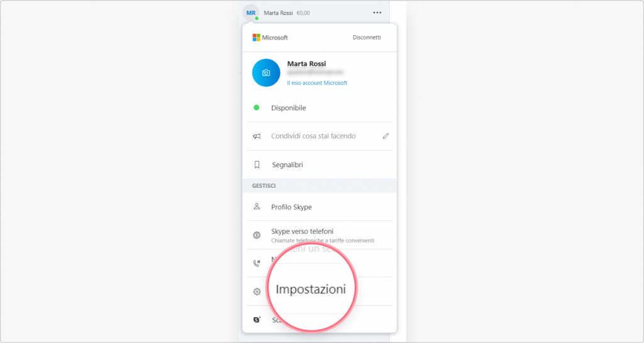The height and width of the screenshot is (343, 644).
Task: Click the megaphone icon
Action: [x=257, y=136]
